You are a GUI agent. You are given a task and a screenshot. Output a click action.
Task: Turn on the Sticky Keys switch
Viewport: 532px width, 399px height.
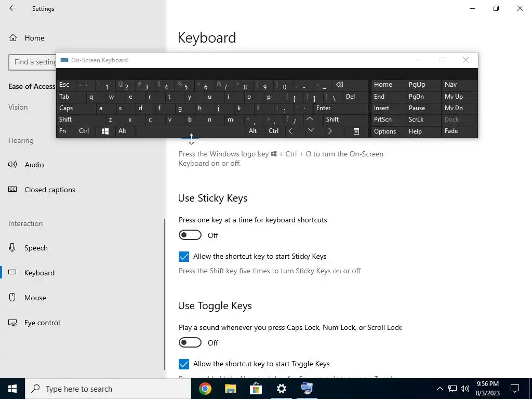[x=190, y=235]
